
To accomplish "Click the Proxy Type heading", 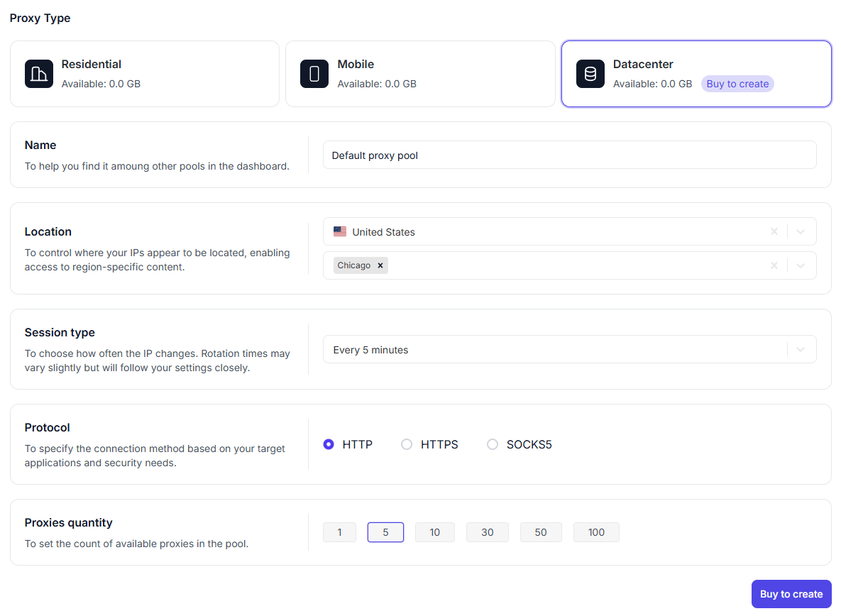I will click(x=40, y=18).
